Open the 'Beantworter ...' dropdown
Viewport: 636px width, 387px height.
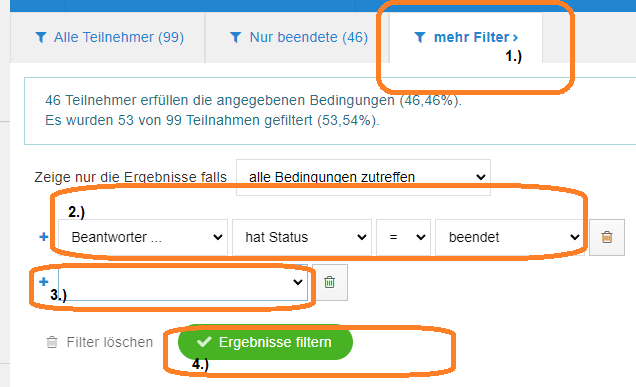pos(143,237)
